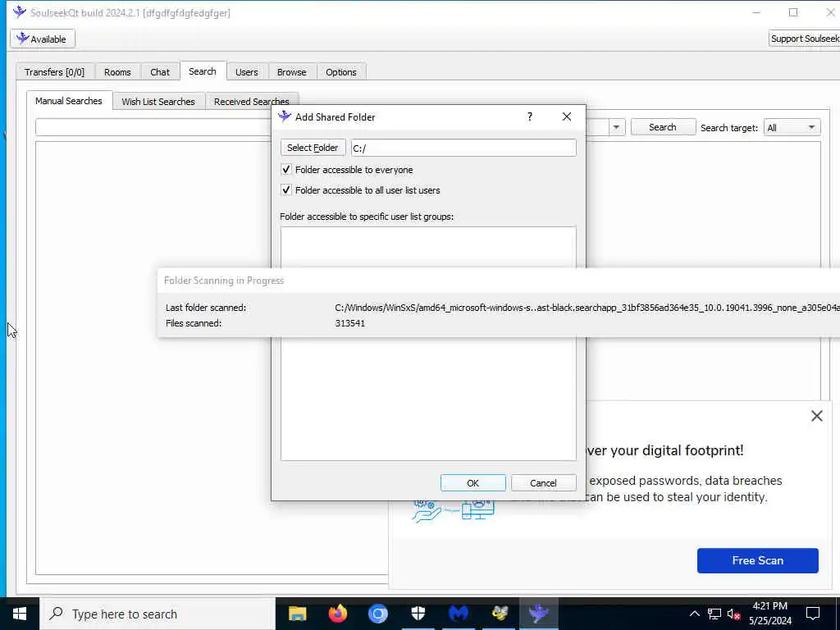
Task: Confirm the dialog with OK
Action: point(473,482)
